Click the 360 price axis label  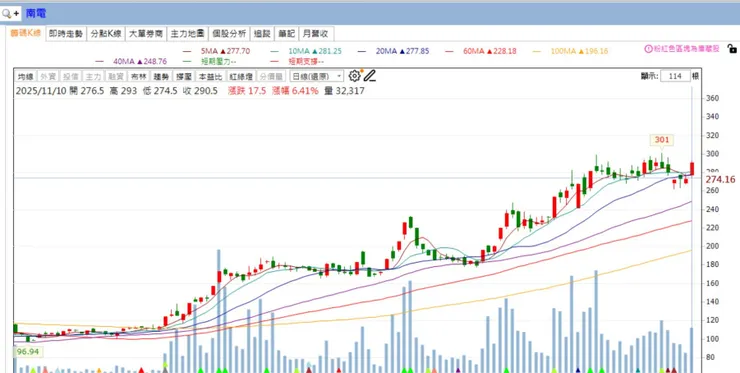click(x=712, y=98)
